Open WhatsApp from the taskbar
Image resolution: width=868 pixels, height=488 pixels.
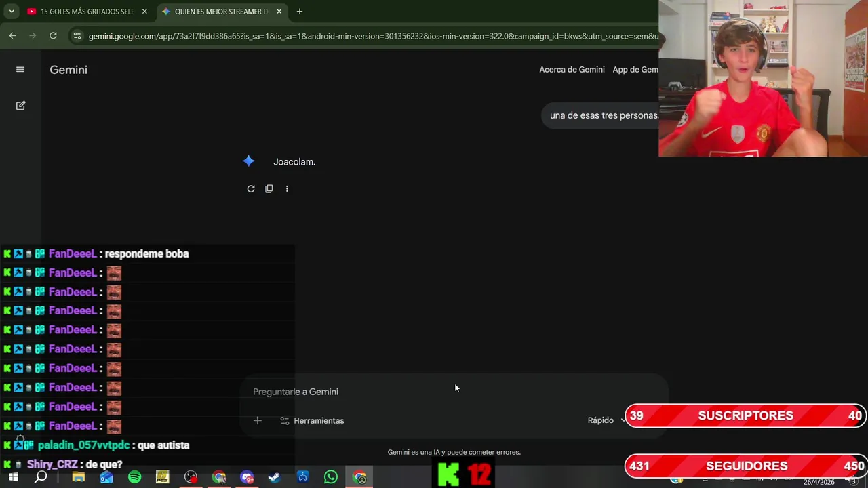(x=330, y=477)
